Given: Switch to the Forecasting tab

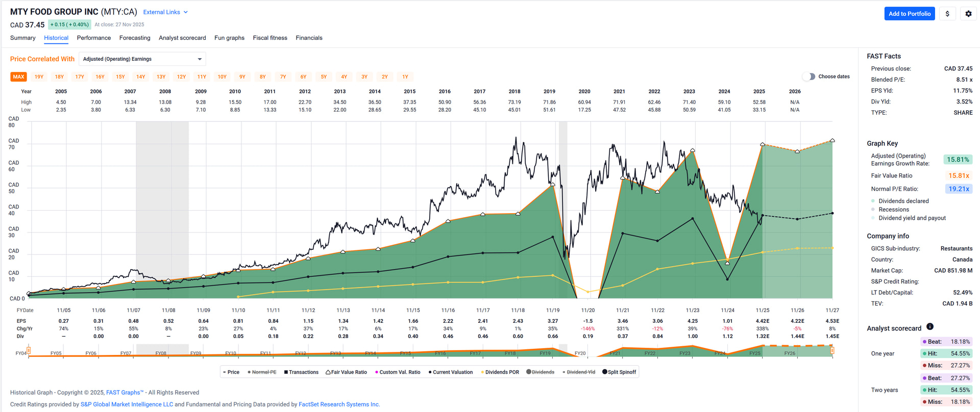Looking at the screenshot, I should 135,38.
